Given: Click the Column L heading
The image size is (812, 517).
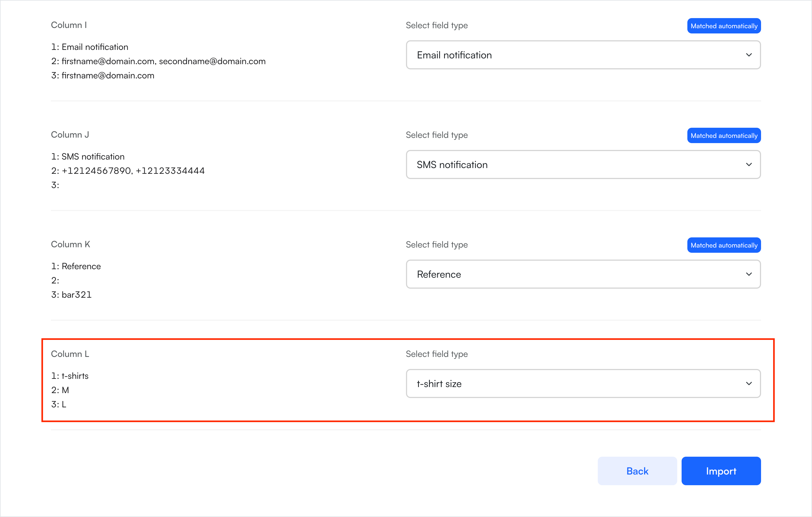Looking at the screenshot, I should pyautogui.click(x=70, y=354).
